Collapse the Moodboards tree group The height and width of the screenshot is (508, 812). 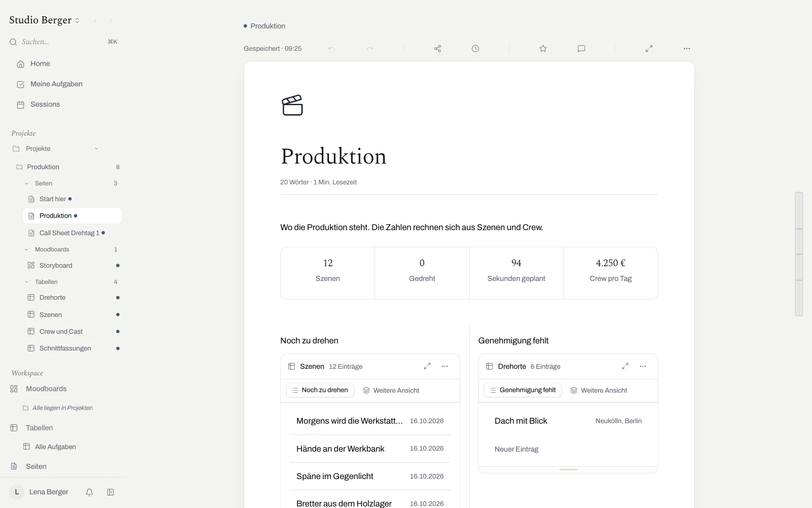pos(27,249)
